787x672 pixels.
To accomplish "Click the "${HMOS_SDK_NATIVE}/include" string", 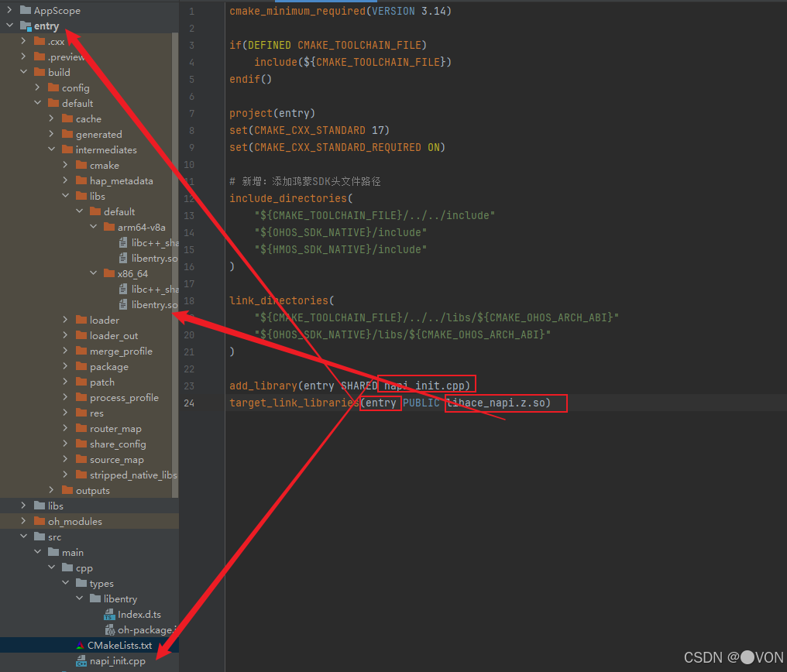I will 340,250.
